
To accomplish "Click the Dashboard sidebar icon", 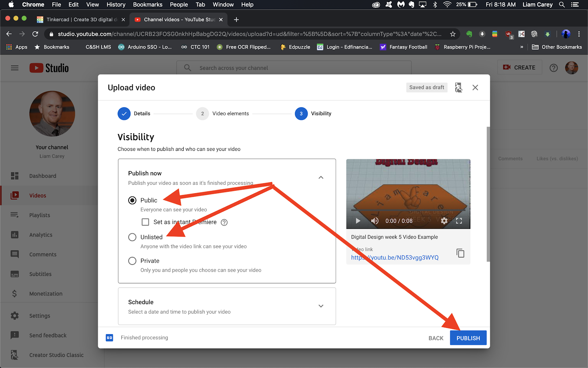I will [15, 176].
